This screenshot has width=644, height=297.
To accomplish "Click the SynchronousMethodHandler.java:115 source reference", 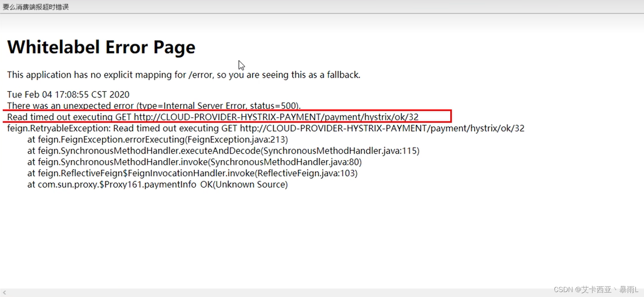I will (340, 151).
